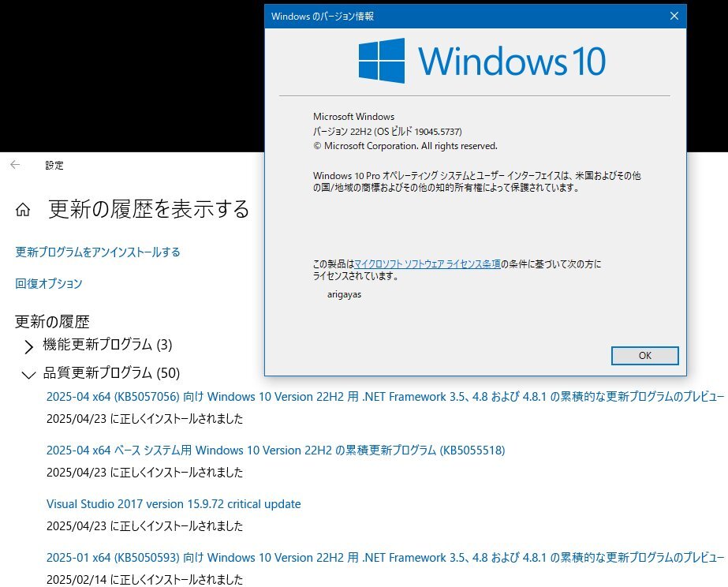Viewport: 728px width, 587px height.
Task: Click the Windows logo in the version dialog
Action: pyautogui.click(x=382, y=61)
